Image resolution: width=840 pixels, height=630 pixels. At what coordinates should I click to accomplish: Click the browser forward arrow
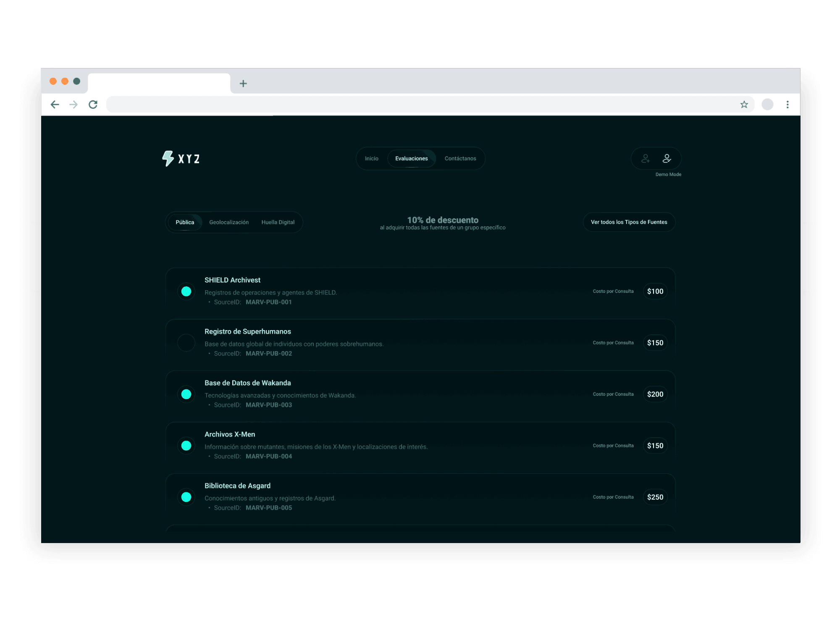point(73,105)
